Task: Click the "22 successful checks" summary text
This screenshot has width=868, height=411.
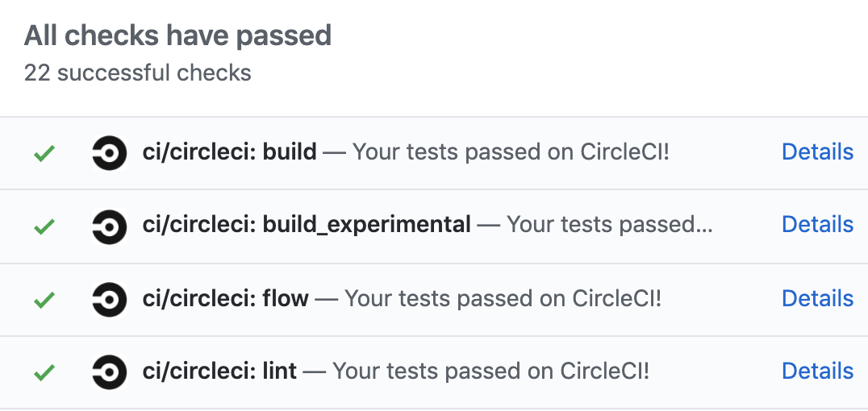Action: (137, 73)
